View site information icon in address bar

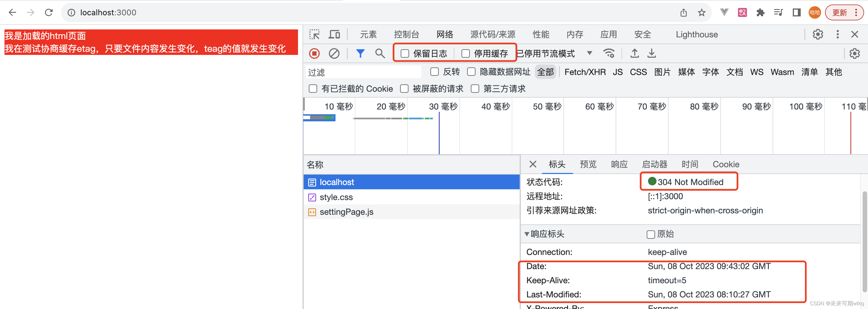(x=72, y=13)
